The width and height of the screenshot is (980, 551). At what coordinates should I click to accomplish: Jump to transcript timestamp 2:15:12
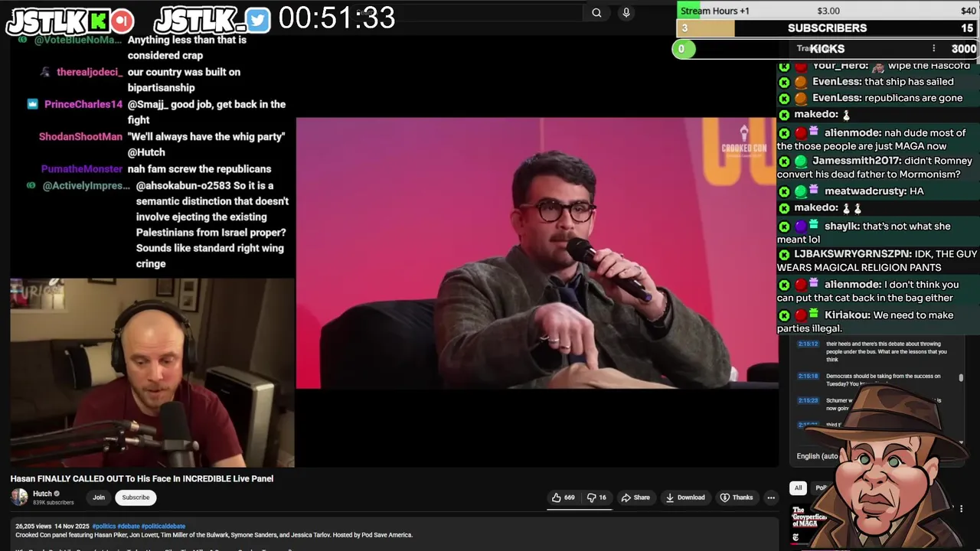tap(808, 344)
